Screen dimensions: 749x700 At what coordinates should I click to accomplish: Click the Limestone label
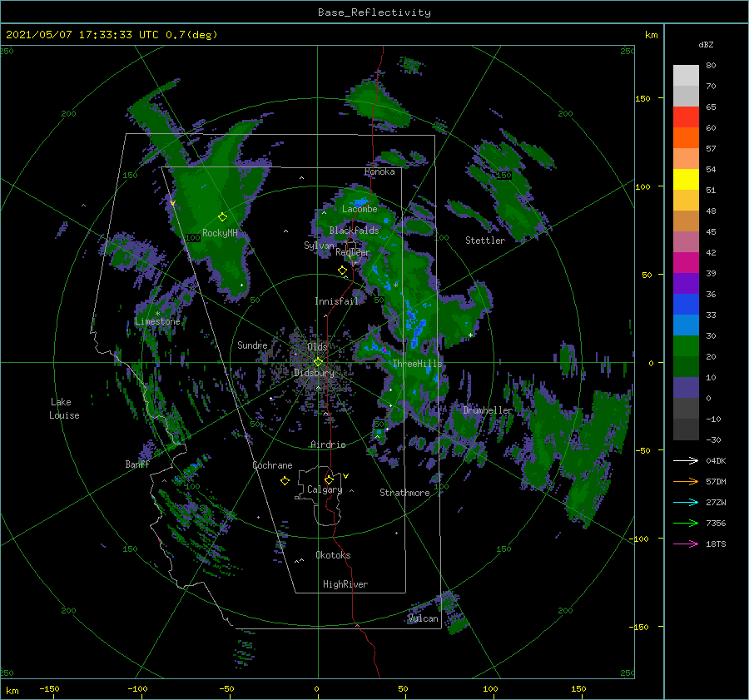157,321
